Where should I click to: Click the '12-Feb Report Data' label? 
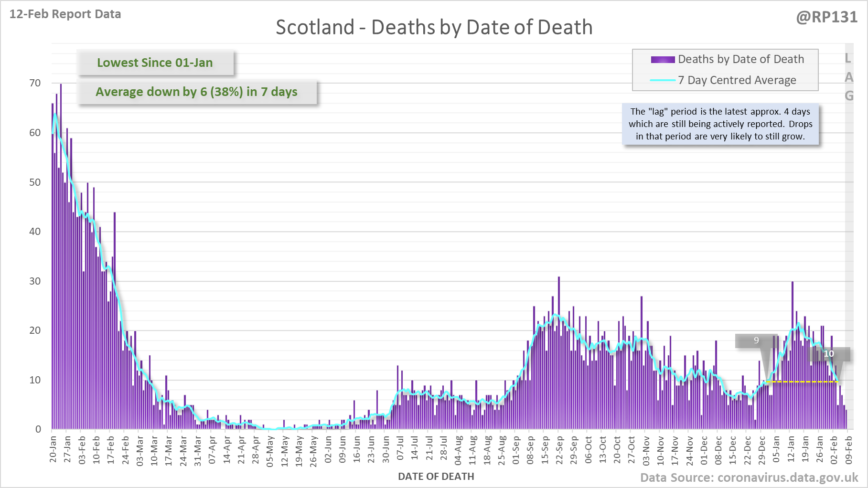[65, 14]
